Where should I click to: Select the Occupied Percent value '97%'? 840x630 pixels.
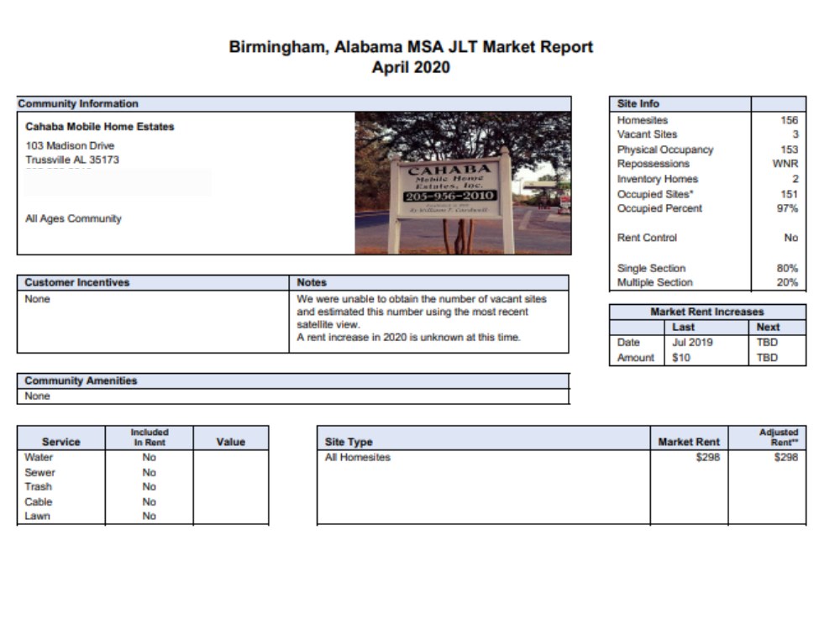click(x=788, y=208)
